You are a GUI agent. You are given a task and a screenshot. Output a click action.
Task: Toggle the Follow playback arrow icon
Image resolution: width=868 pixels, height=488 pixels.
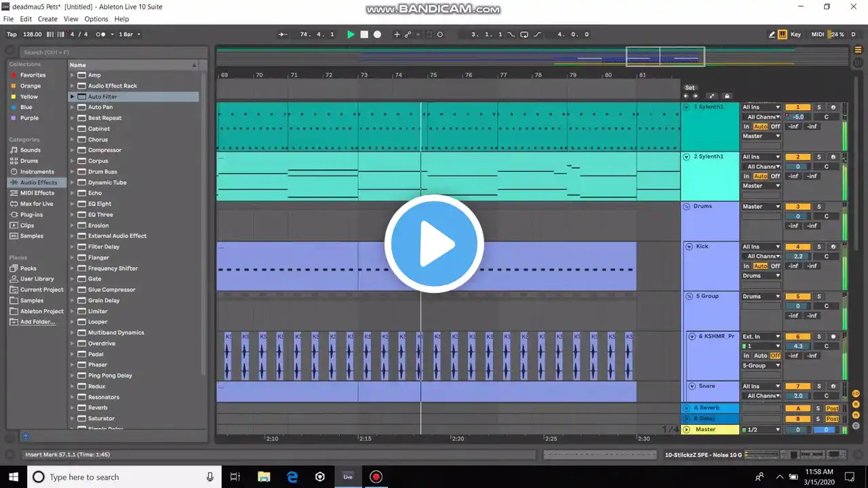tap(283, 35)
